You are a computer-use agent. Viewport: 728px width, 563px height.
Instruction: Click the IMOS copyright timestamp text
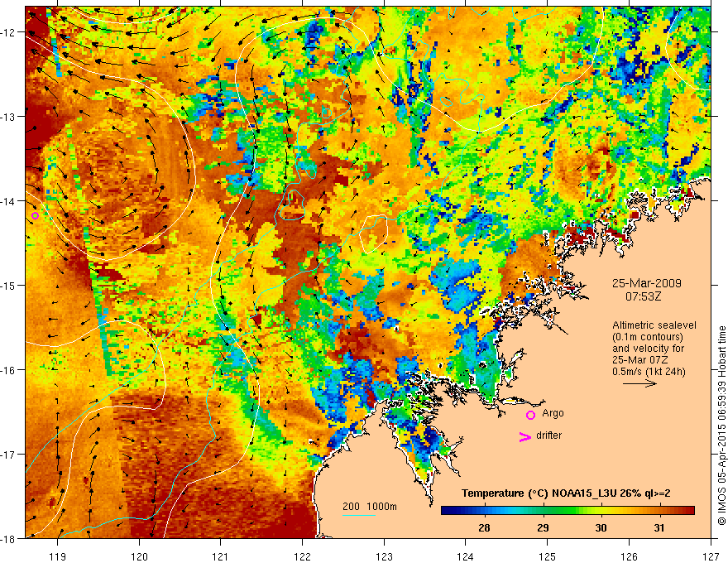coord(722,426)
